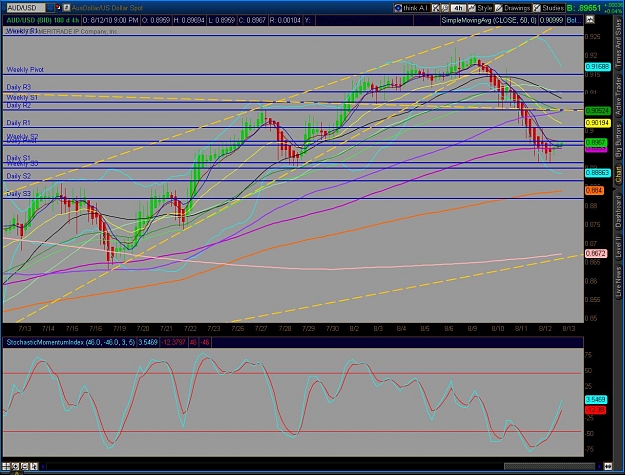Click the green 0.90524 price bubble
The image size is (625, 475).
click(597, 110)
